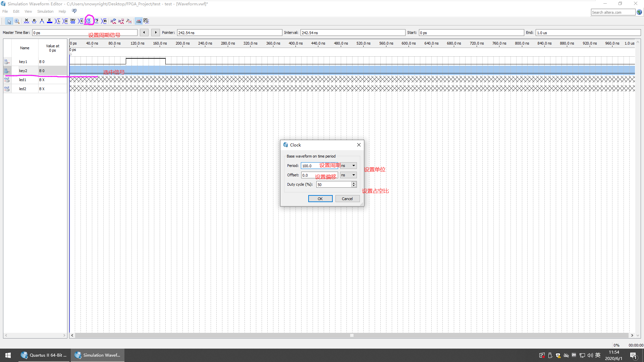Image resolution: width=644 pixels, height=362 pixels.
Task: Click the volume icon in system tray
Action: (590, 355)
